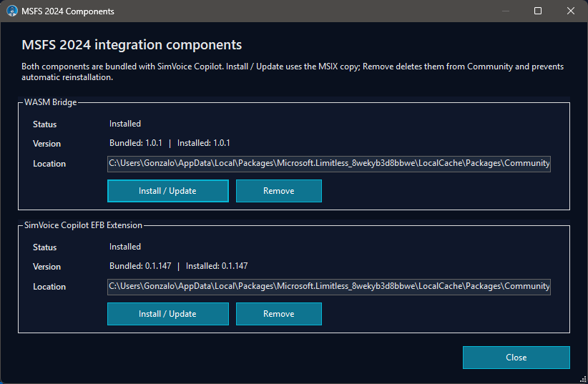This screenshot has width=588, height=384.
Task: Click the window resize grip icon
Action: click(583, 380)
